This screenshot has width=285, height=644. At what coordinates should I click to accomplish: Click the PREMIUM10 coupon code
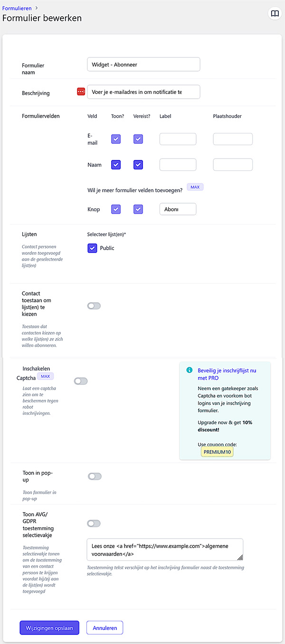[217, 451]
